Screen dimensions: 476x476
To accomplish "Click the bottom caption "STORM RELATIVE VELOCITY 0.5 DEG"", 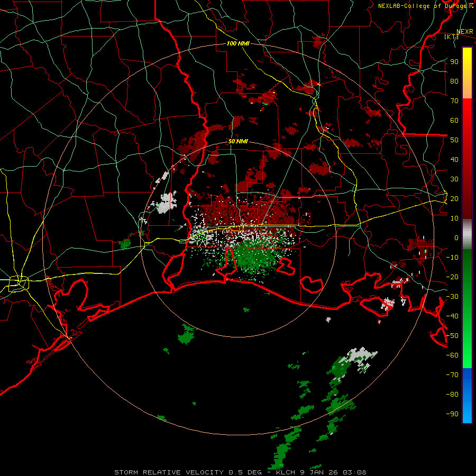I will (188, 472).
